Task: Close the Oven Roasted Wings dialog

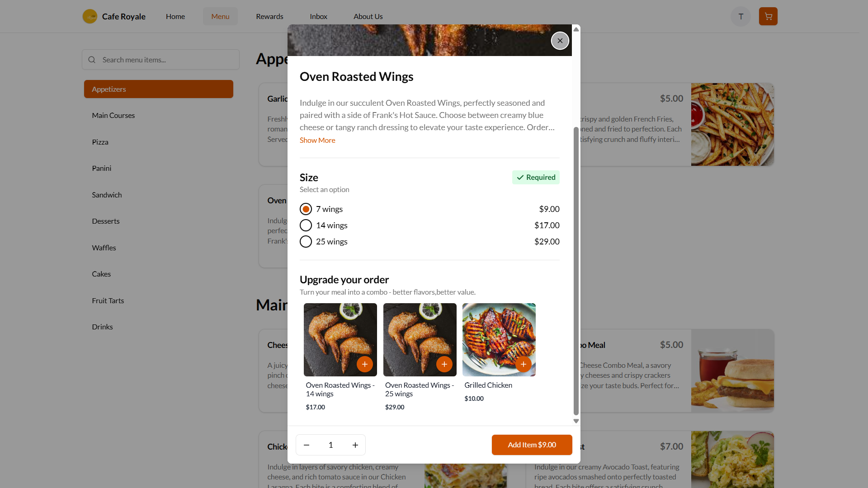Action: (x=560, y=41)
